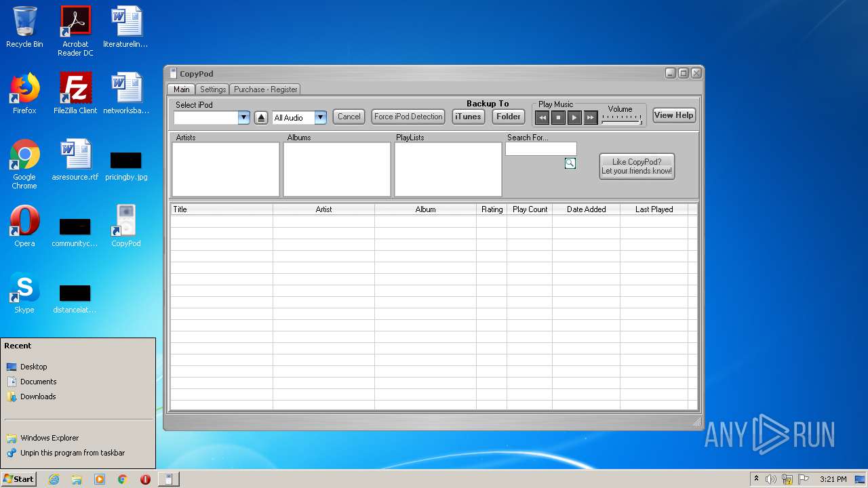Switch to the Main tab
868x488 pixels.
click(x=182, y=89)
